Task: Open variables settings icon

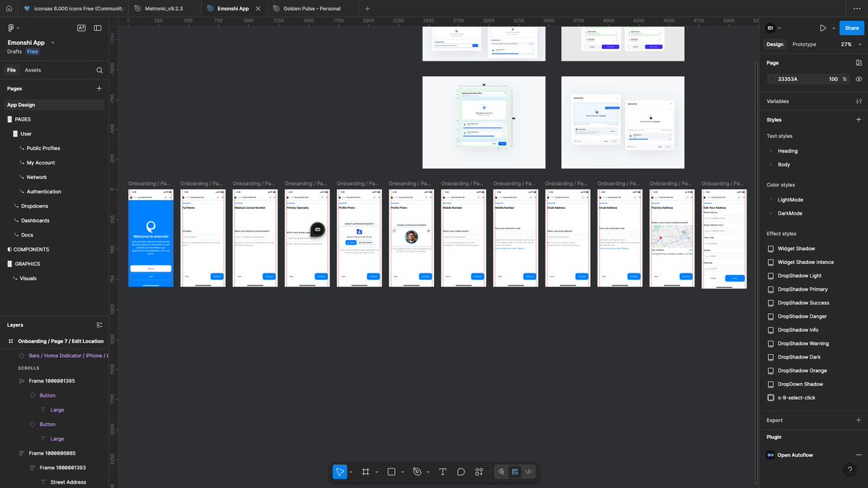Action: point(859,101)
